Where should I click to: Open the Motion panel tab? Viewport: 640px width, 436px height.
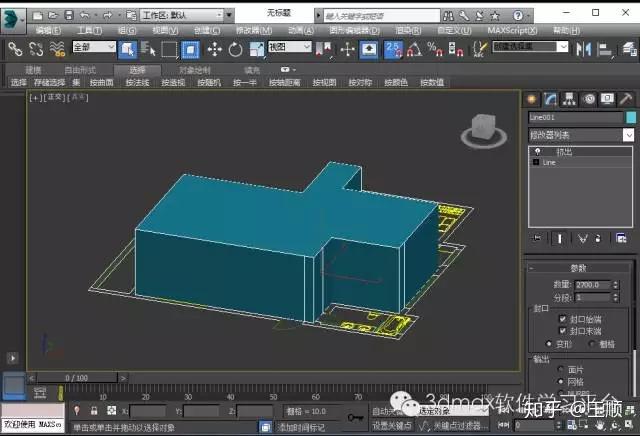tap(588, 99)
